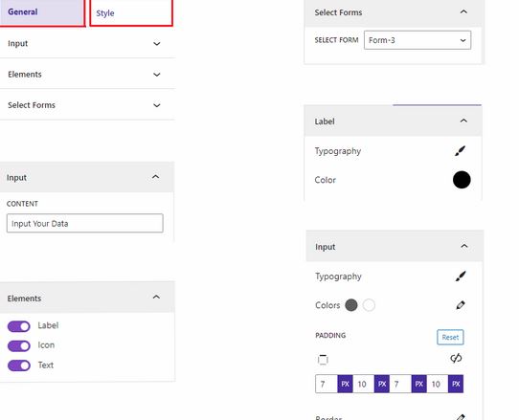
Task: Click first PX unit button in padding
Action: [345, 384]
